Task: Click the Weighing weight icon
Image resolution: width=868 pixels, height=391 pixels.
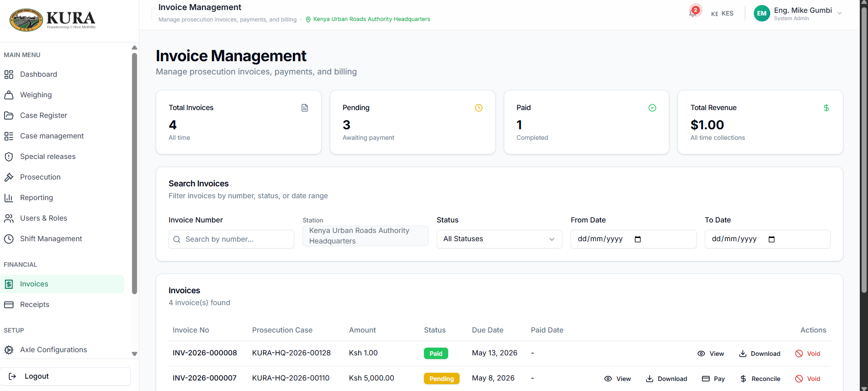Action: 9,95
